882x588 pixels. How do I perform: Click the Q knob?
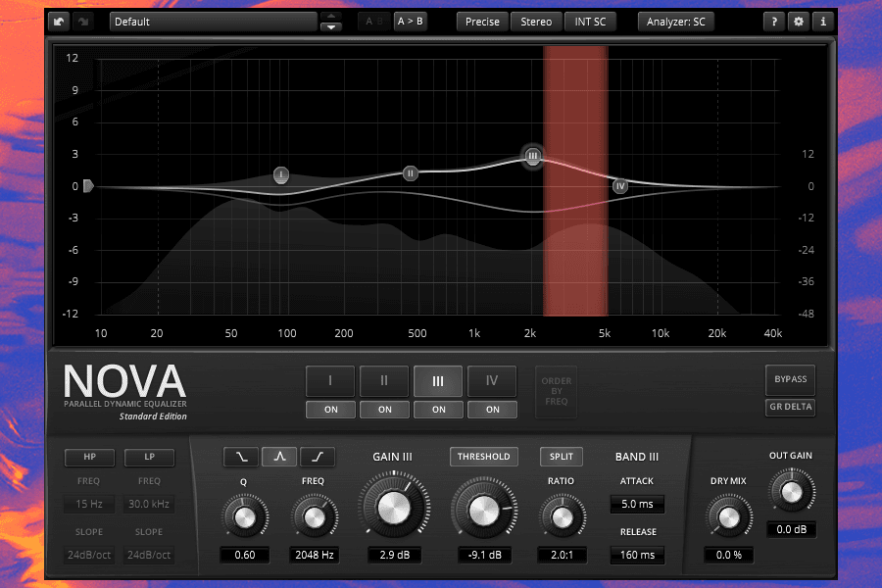point(245,517)
